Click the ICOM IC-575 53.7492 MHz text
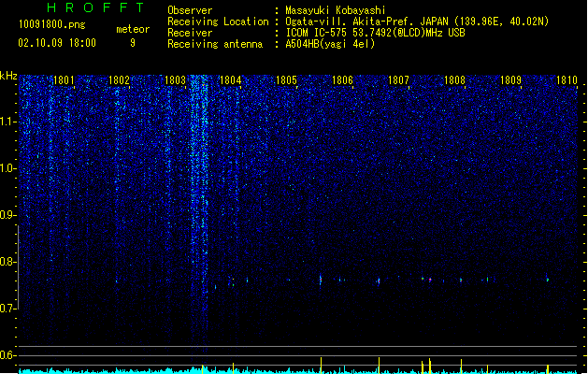This screenshot has width=588, height=374. coord(375,33)
